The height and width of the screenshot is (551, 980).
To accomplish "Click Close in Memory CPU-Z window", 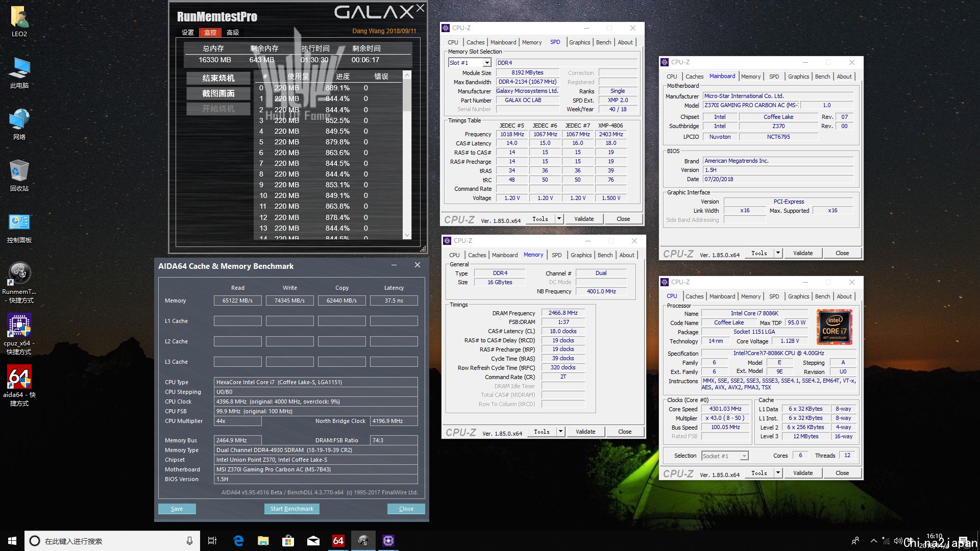I will point(625,432).
